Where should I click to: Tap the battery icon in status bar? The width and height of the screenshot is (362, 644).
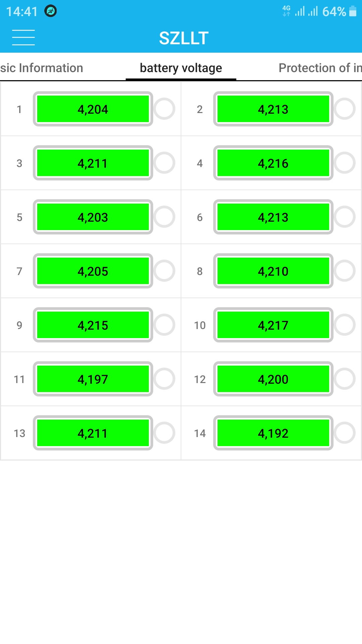click(x=353, y=11)
